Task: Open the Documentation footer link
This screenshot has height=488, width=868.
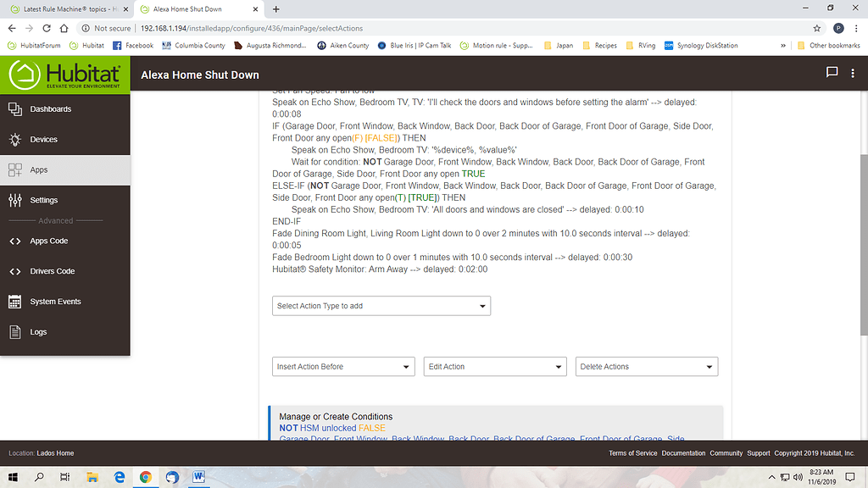Action: point(683,453)
